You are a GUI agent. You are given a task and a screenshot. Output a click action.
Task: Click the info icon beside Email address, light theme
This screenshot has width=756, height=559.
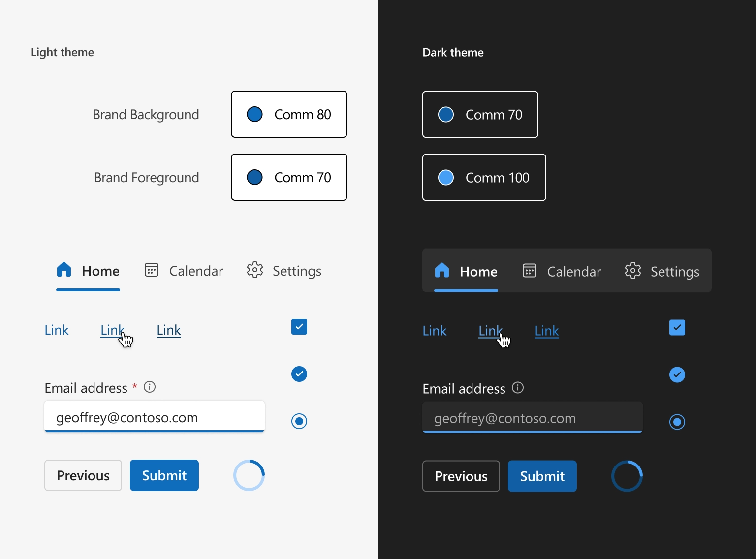pyautogui.click(x=150, y=387)
